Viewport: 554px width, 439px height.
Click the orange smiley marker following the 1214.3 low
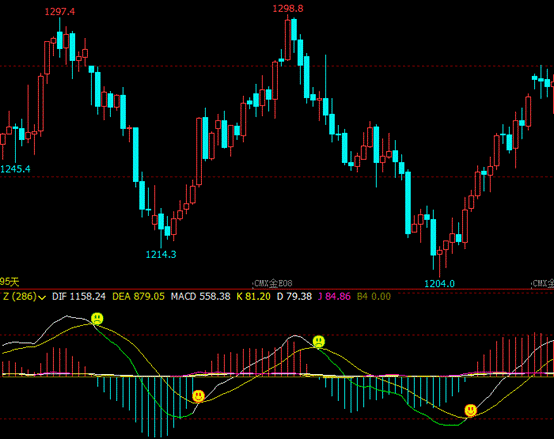click(x=198, y=396)
